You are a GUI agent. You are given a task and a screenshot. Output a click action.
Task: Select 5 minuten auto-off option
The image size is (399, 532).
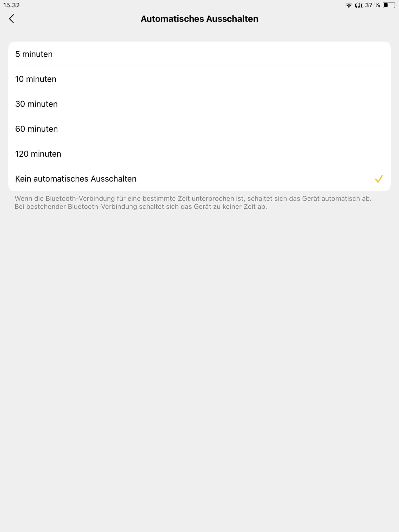coord(199,54)
